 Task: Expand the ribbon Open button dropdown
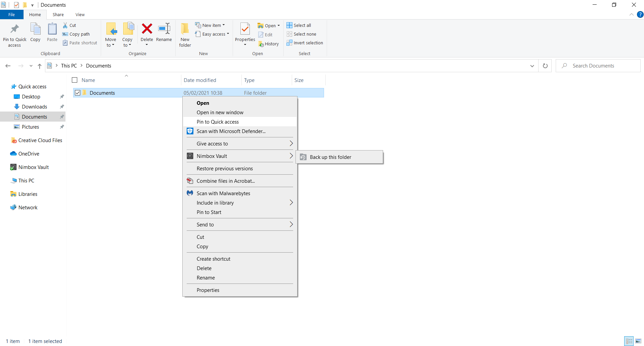[279, 26]
